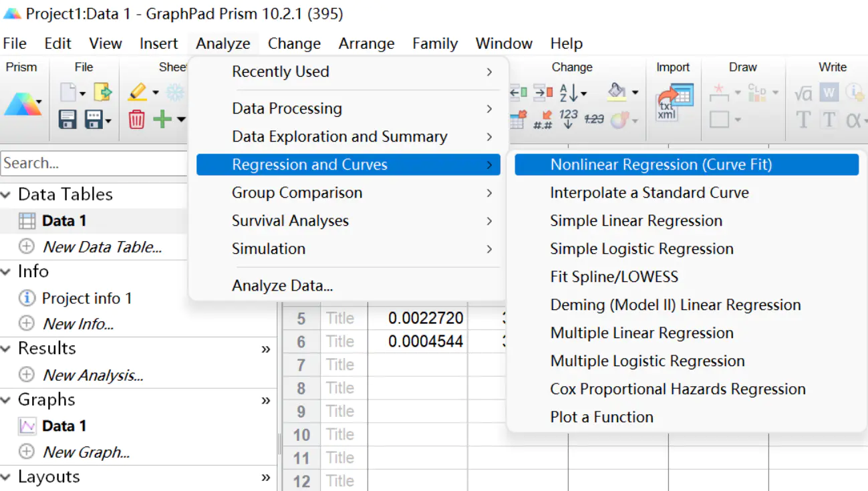The width and height of the screenshot is (868, 491).
Task: Choose Nonlinear Regression (Curve Fit)
Action: [686, 164]
